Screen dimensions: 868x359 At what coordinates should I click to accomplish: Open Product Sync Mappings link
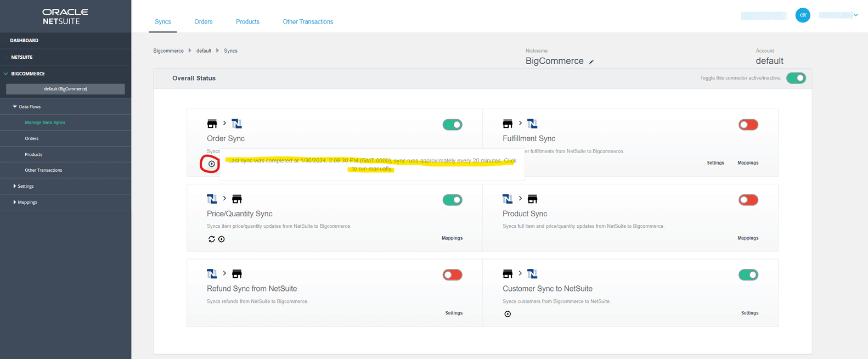[748, 238]
